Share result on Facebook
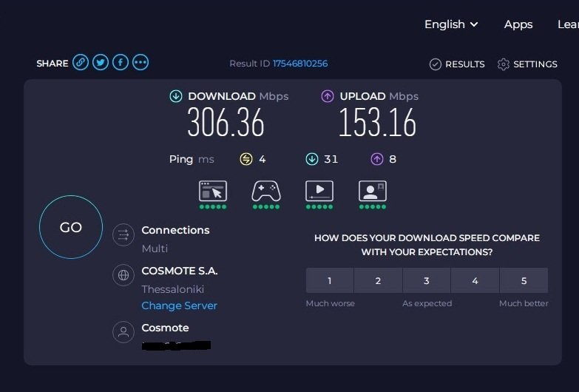 pyautogui.click(x=121, y=62)
